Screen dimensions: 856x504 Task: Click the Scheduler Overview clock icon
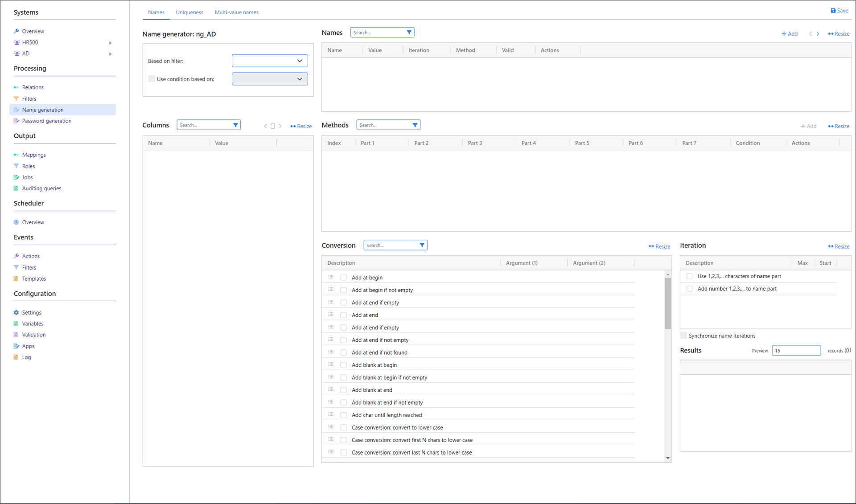[16, 222]
